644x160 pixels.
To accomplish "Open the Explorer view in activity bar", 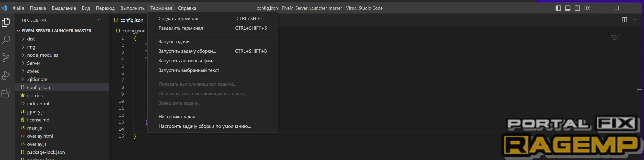I will point(6,22).
